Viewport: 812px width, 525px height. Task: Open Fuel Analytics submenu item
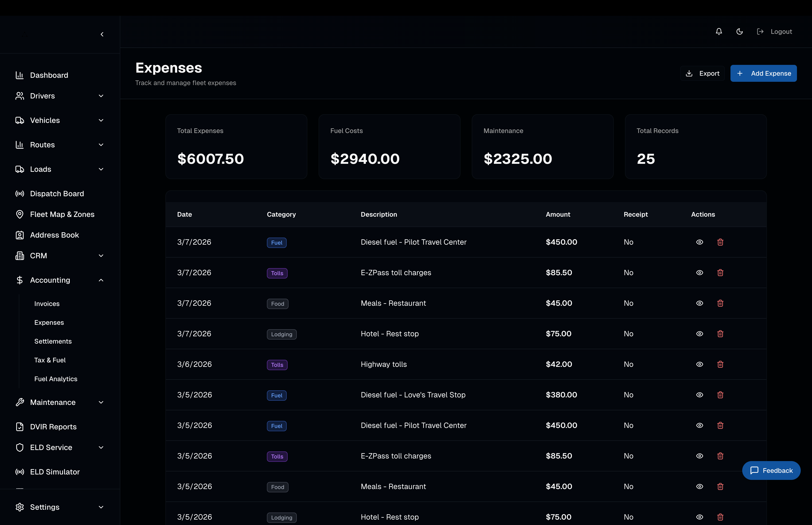coord(55,379)
